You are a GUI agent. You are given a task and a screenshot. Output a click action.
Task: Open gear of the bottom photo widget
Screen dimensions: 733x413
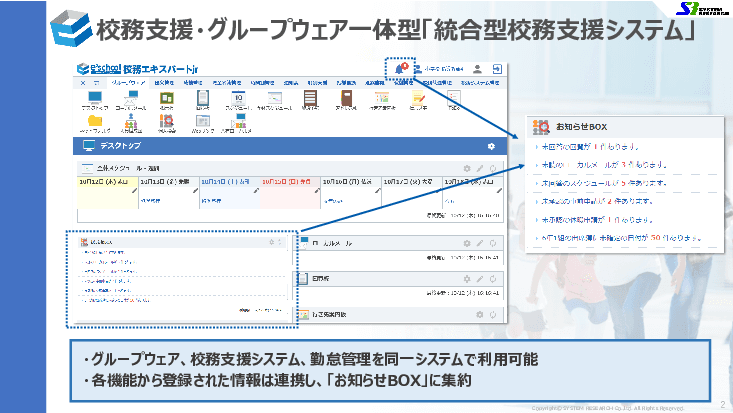(x=480, y=315)
